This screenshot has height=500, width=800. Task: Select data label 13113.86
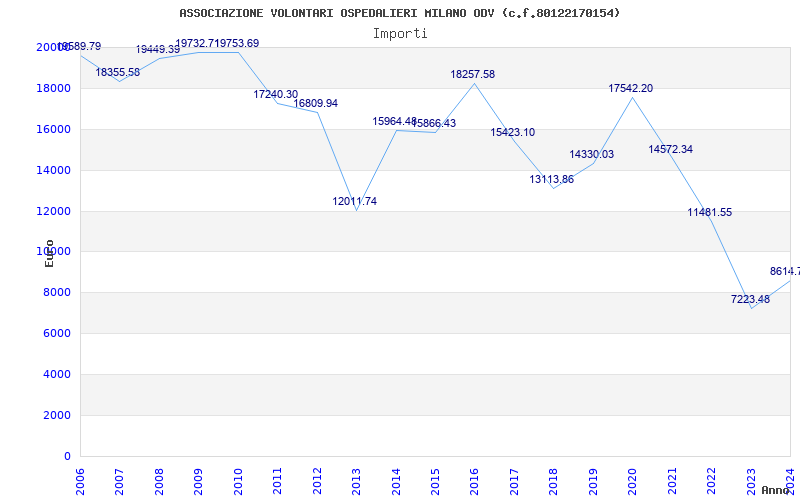(552, 180)
